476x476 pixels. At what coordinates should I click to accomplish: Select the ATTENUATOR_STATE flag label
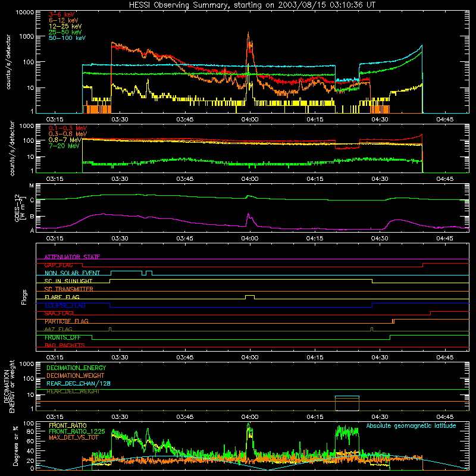pos(72,257)
